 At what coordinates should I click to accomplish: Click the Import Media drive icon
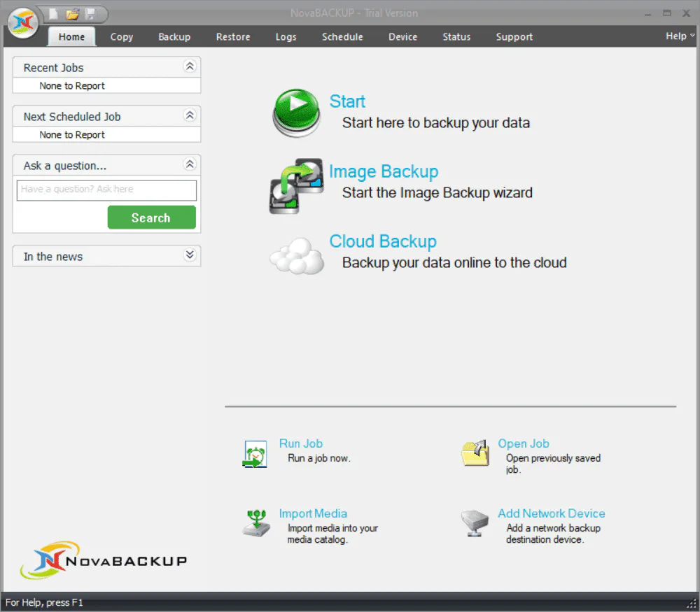point(256,523)
